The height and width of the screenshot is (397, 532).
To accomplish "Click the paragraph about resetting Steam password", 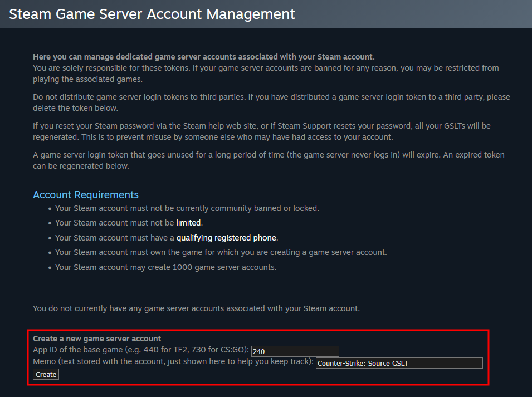I will (x=262, y=131).
